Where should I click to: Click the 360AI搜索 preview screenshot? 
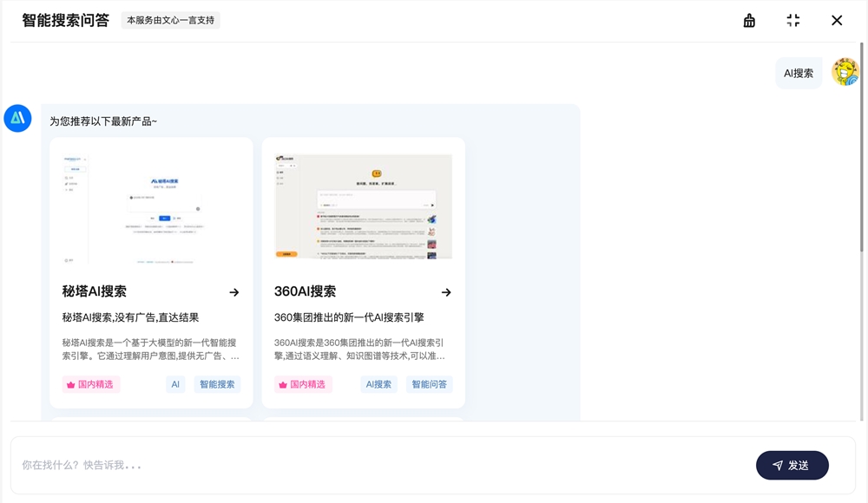tap(363, 206)
